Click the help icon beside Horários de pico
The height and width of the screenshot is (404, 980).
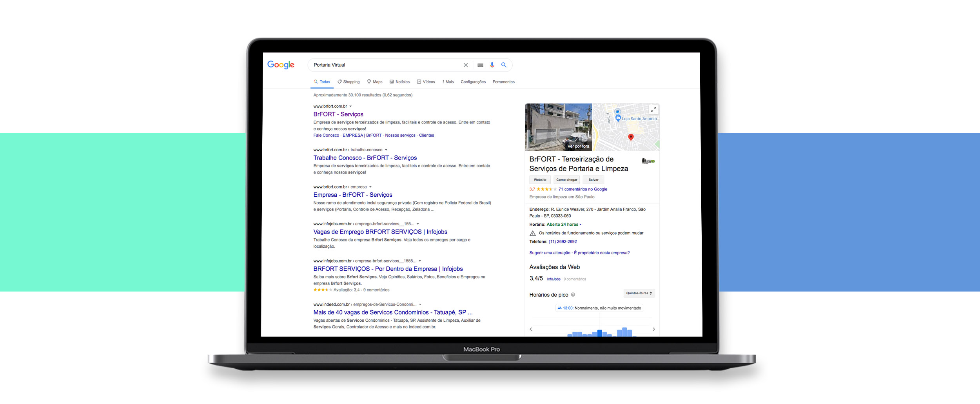[573, 295]
